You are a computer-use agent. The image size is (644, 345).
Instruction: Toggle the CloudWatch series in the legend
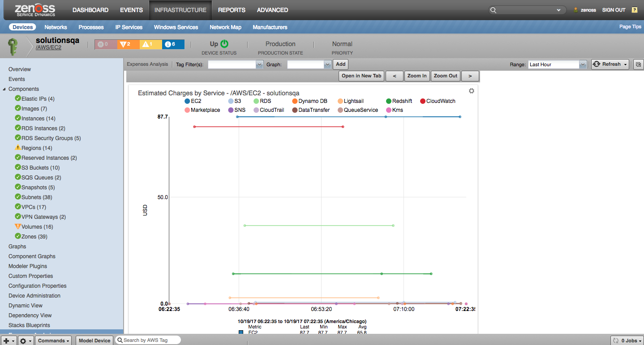point(438,101)
